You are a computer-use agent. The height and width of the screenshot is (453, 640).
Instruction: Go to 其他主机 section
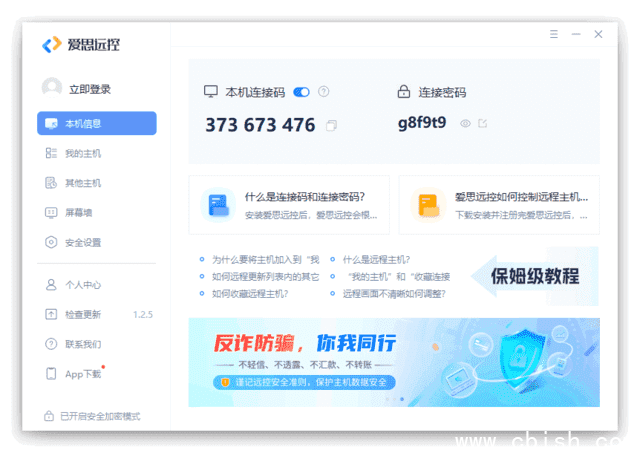[x=83, y=183]
